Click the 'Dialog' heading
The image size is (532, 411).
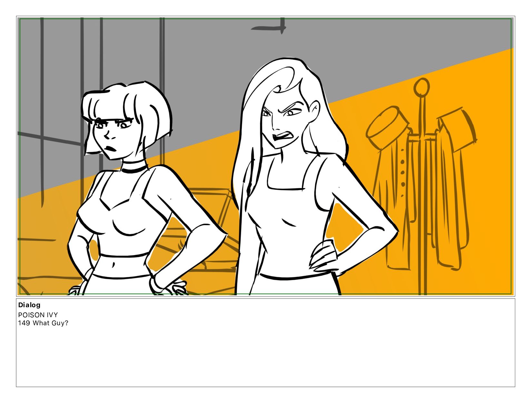tap(29, 305)
